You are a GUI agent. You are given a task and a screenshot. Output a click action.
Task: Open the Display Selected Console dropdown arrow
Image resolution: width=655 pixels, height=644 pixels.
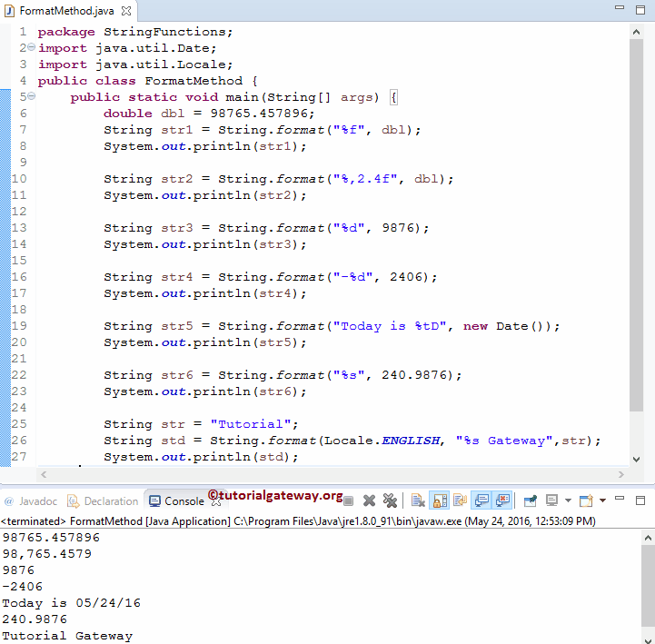click(567, 500)
